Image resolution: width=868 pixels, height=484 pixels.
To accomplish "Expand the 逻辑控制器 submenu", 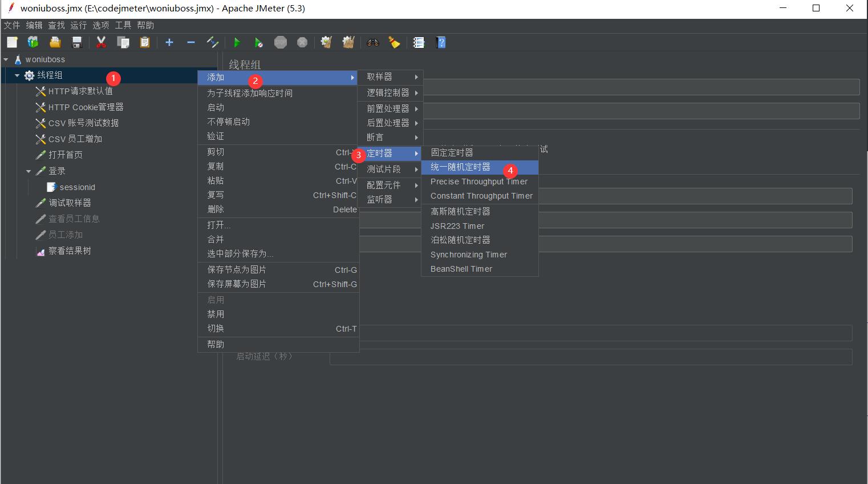I will click(x=391, y=92).
